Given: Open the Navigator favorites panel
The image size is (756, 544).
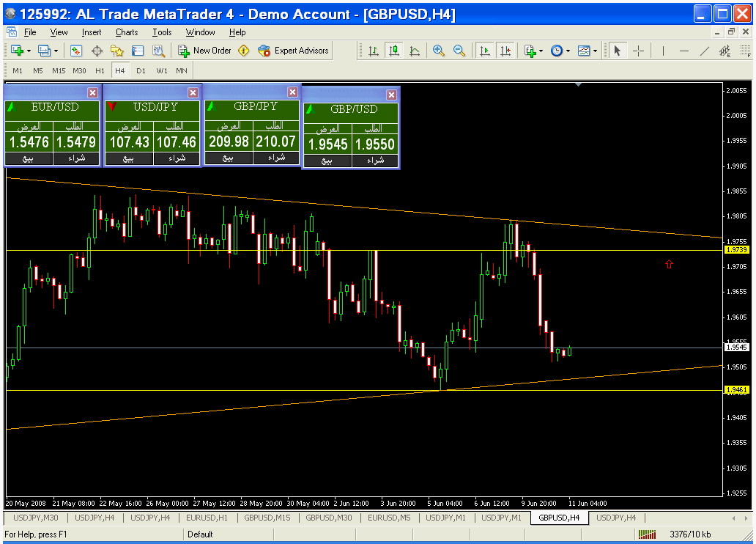Looking at the screenshot, I should click(117, 51).
